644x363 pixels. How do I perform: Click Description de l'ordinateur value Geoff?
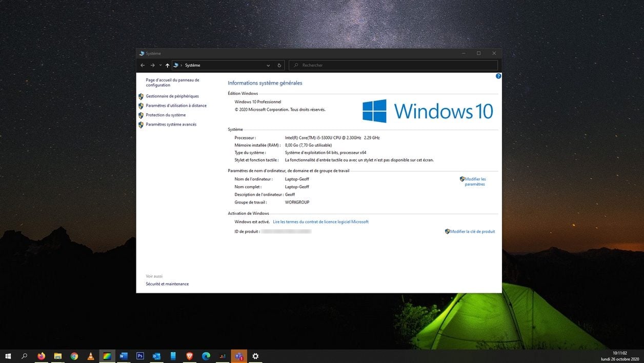[x=290, y=195]
